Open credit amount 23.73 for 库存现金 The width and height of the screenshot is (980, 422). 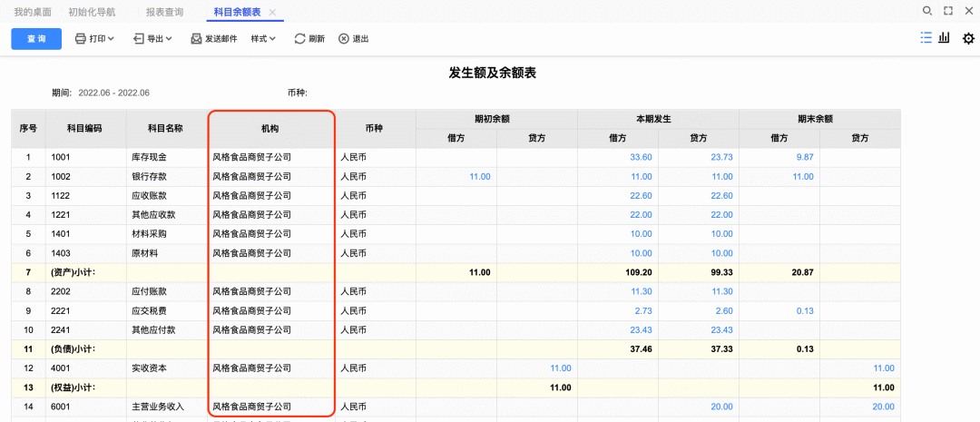[722, 158]
